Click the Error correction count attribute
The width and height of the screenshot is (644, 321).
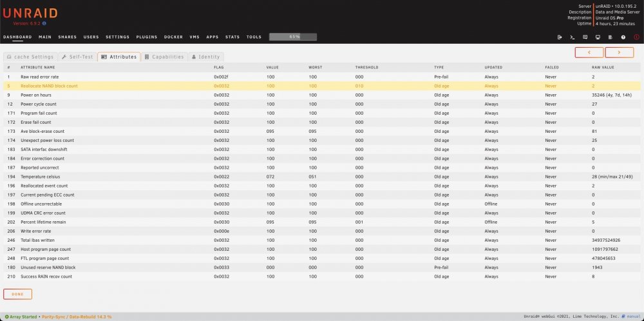(x=43, y=158)
